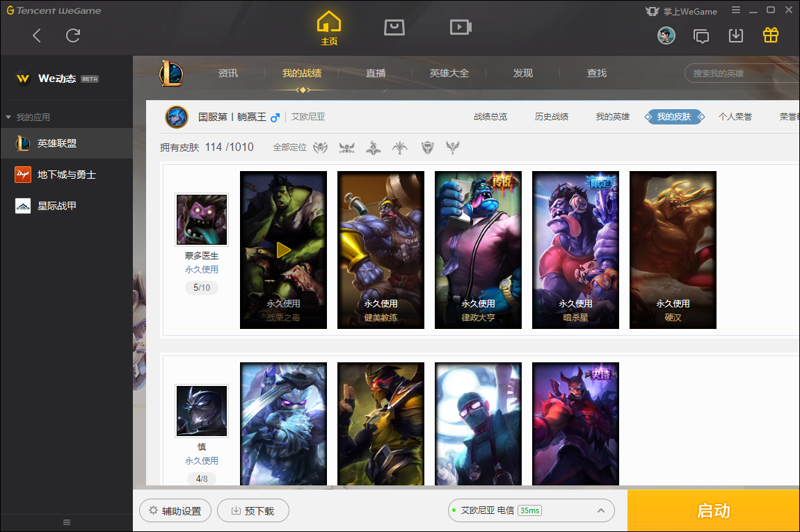Select 地下城与勇士 in sidebar
Viewport: 800px width, 532px height.
click(66, 175)
